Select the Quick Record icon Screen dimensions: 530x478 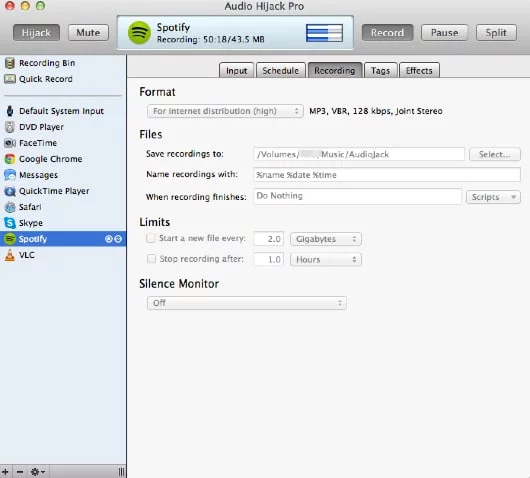tap(10, 79)
